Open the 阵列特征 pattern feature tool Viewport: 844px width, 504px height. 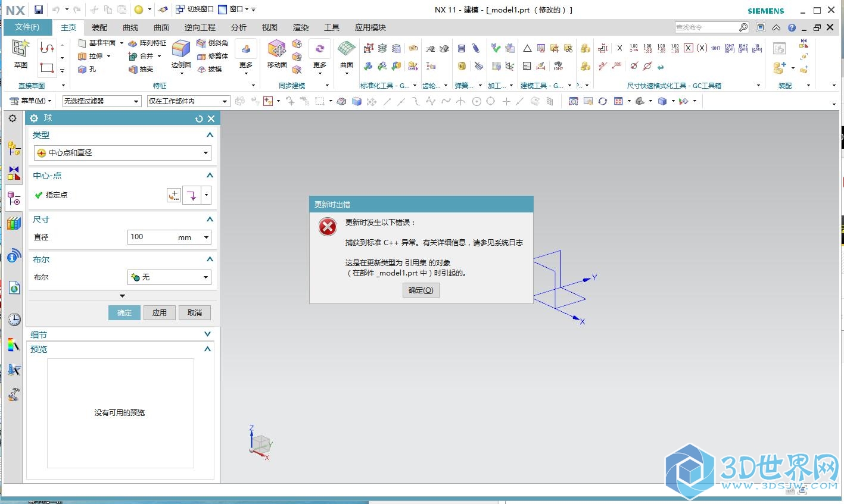pyautogui.click(x=148, y=43)
